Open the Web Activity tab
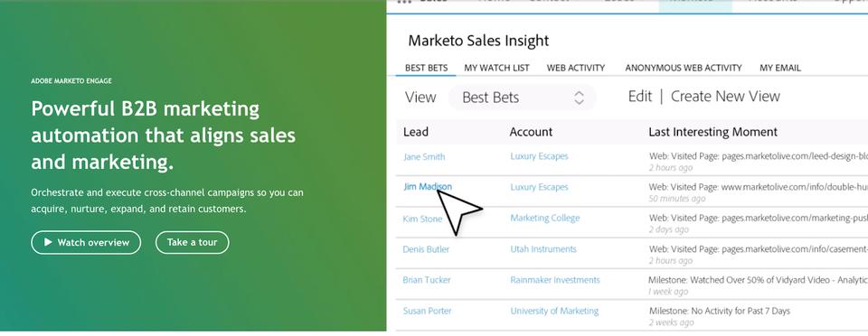The image size is (868, 336). [x=576, y=68]
